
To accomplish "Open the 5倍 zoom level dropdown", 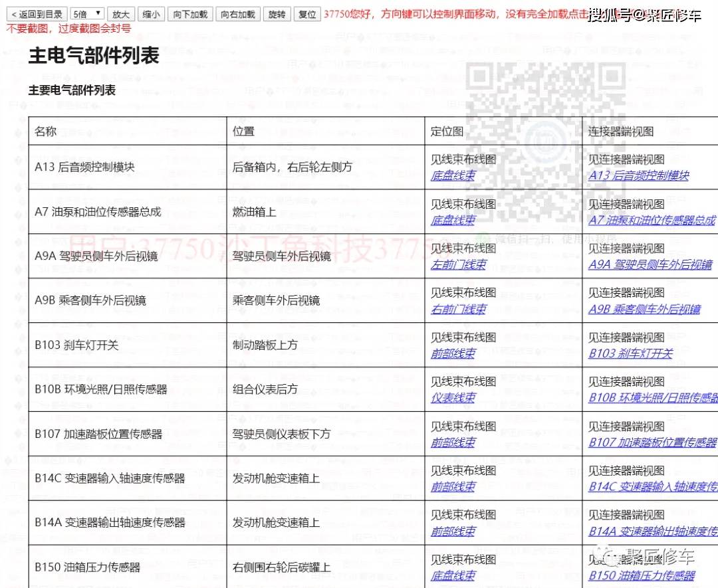I will click(86, 14).
